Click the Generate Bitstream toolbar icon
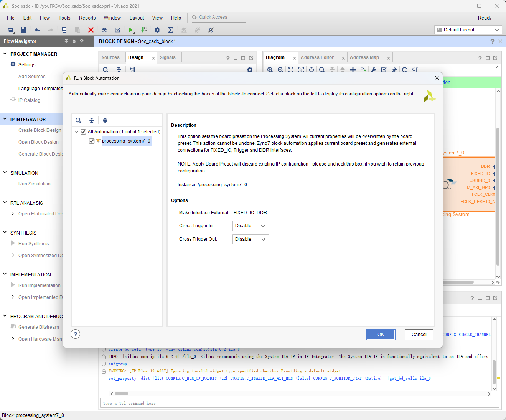This screenshot has height=420, width=506. [144, 30]
